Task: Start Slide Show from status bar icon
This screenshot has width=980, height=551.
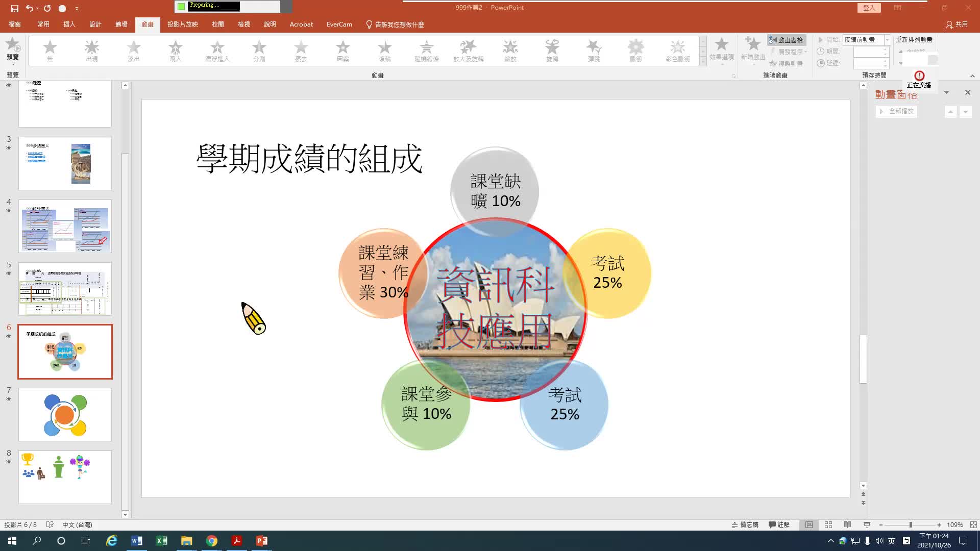Action: point(867,524)
